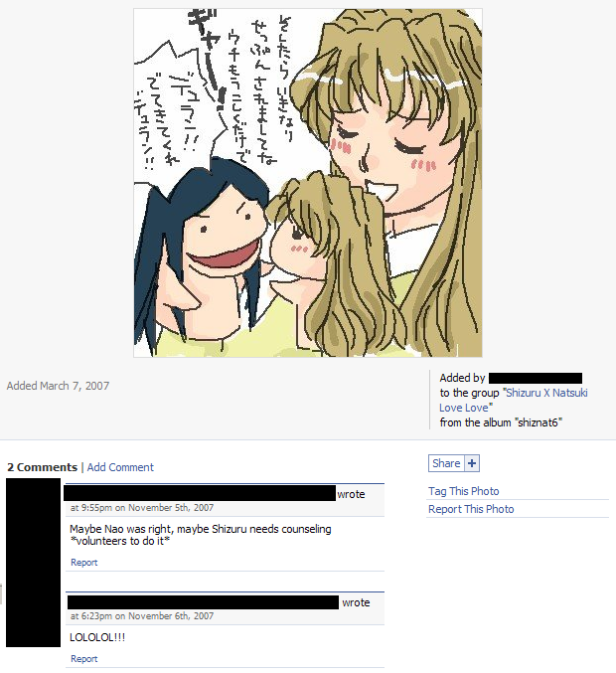616x673 pixels.
Task: Open Add Comment link
Action: point(120,467)
